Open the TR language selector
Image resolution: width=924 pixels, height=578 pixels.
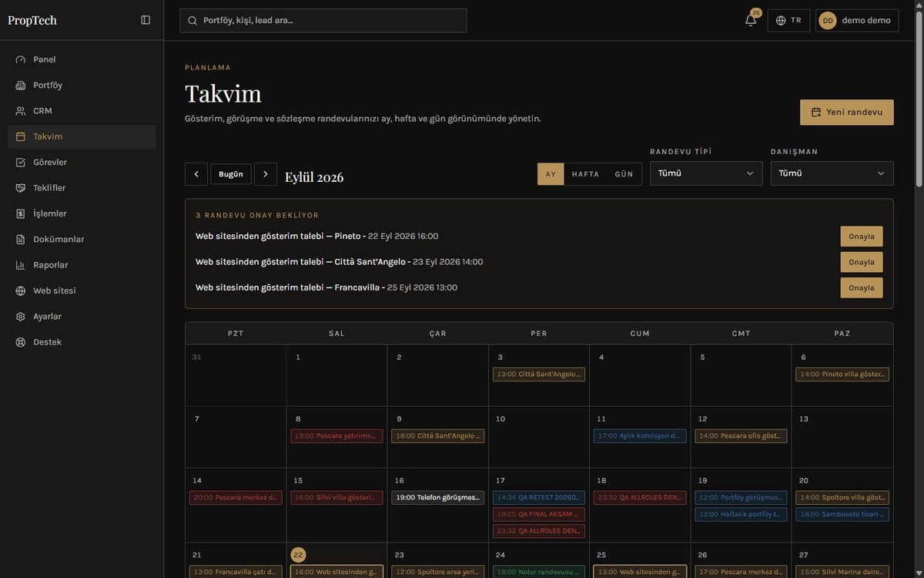point(788,20)
